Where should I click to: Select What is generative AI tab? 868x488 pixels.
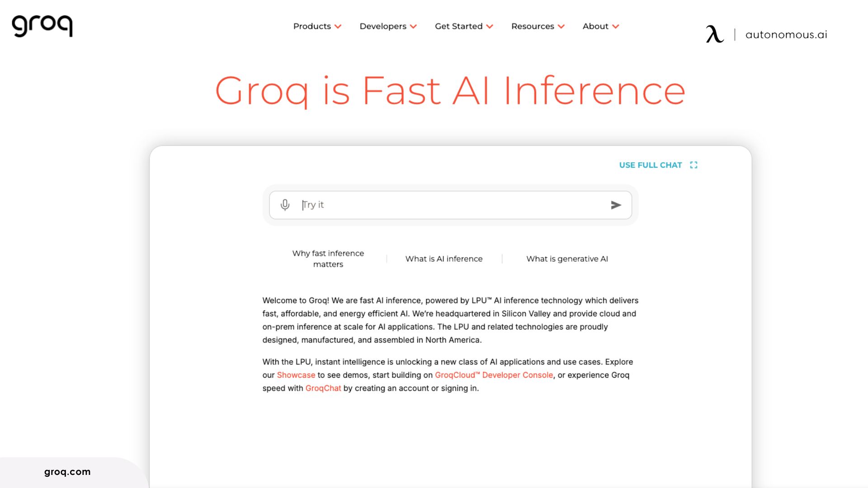(x=567, y=258)
